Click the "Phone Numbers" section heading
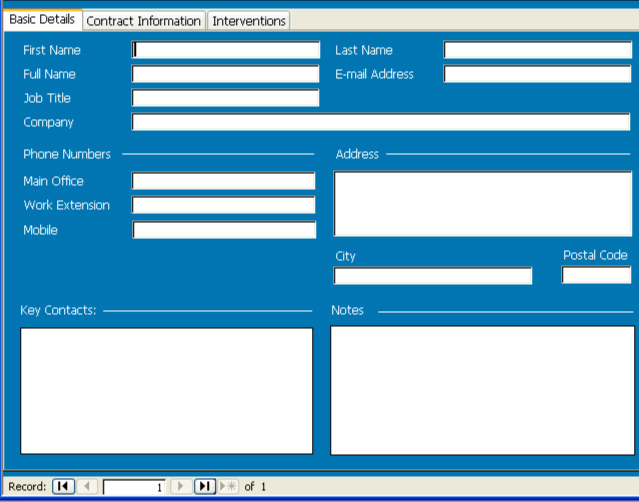Image resolution: width=639 pixels, height=502 pixels. [x=67, y=154]
